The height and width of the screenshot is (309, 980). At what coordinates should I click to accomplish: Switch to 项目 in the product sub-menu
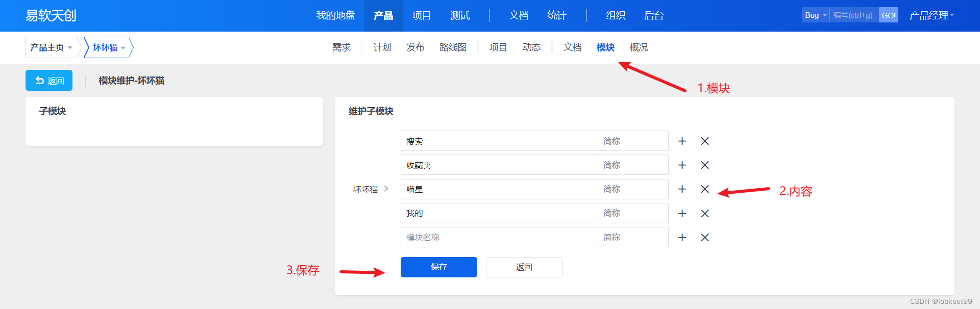click(x=498, y=47)
